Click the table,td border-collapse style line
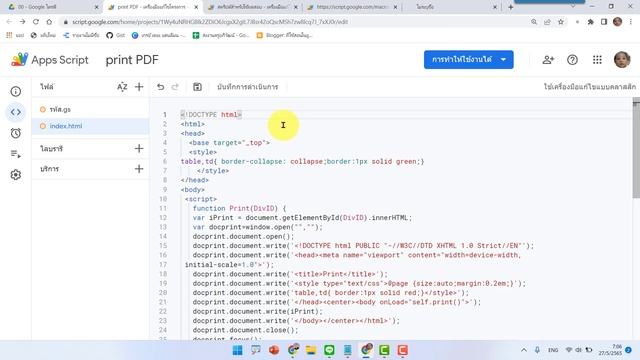This screenshot has width=640, height=360. [x=302, y=162]
